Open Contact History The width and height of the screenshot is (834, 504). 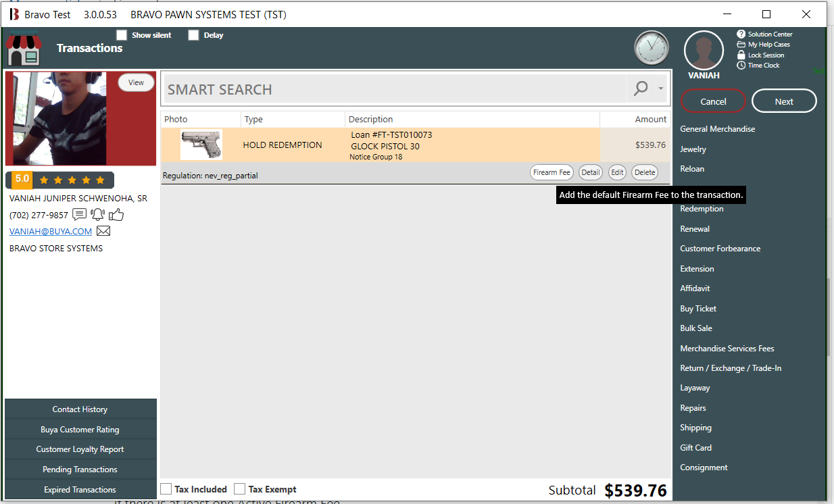tap(80, 409)
